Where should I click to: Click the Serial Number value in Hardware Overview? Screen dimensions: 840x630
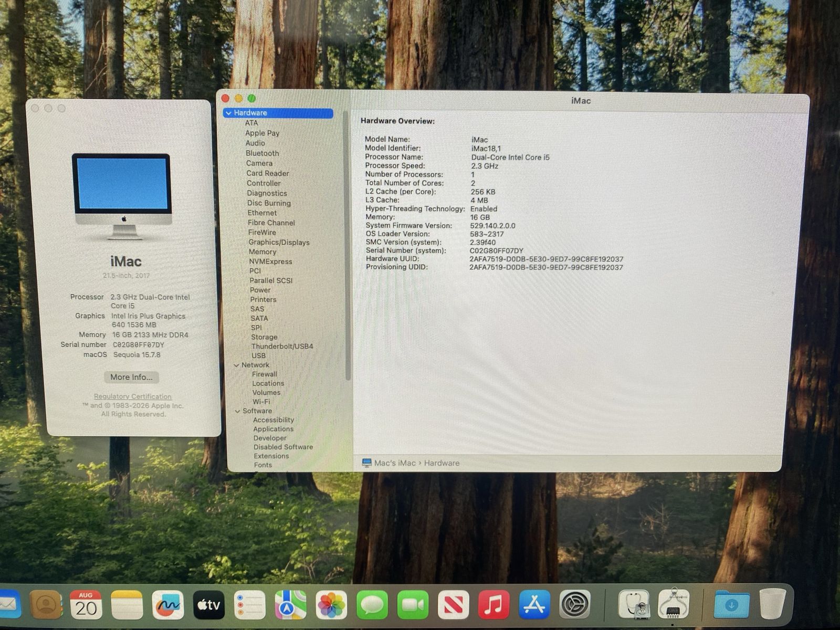point(497,251)
